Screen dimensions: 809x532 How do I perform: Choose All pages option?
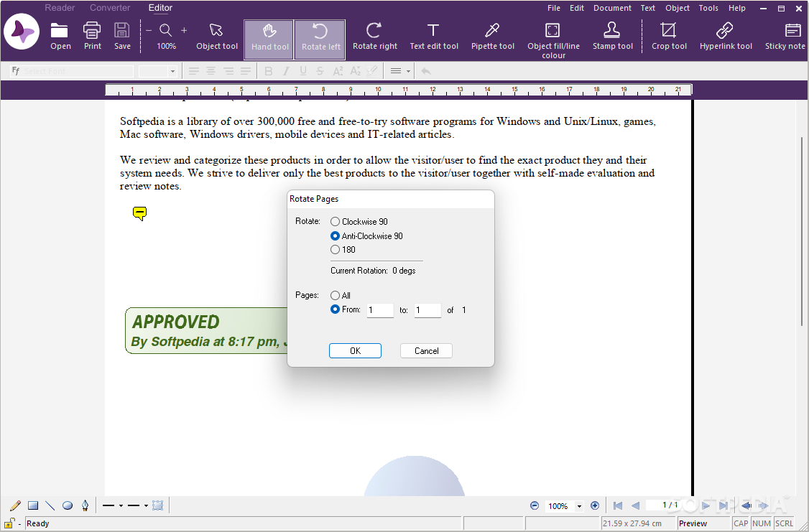pos(341,295)
